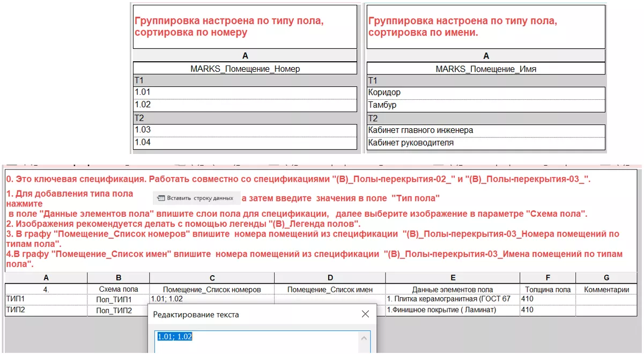Open the Пол_ТИП1 floor scheme cell
Image resolution: width=644 pixels, height=354 pixels.
click(118, 299)
